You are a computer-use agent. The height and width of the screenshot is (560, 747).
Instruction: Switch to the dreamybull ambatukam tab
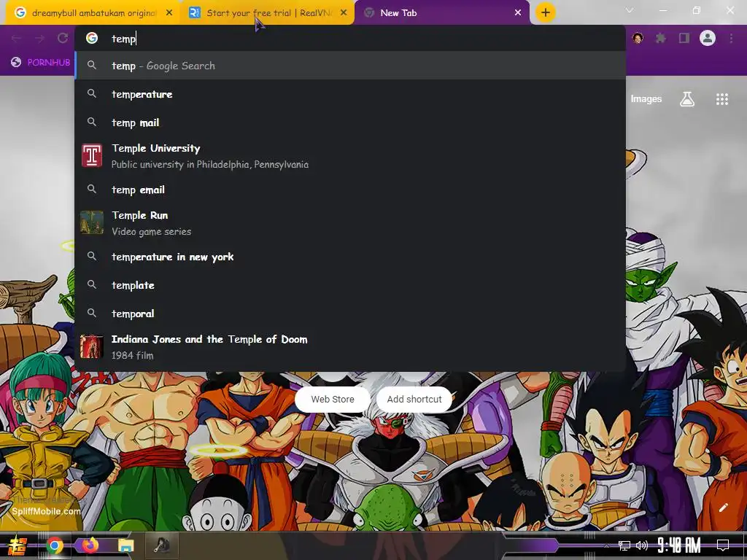coord(93,13)
